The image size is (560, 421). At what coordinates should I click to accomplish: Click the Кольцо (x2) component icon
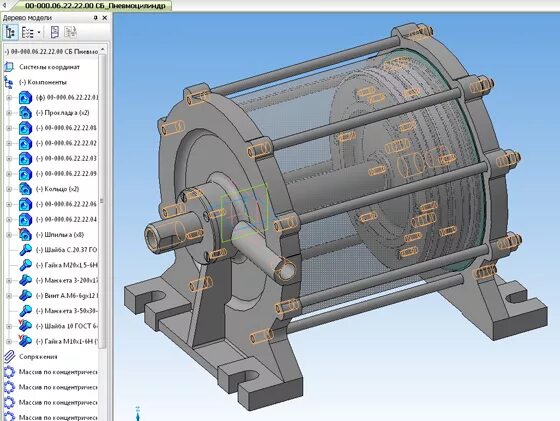click(25, 189)
